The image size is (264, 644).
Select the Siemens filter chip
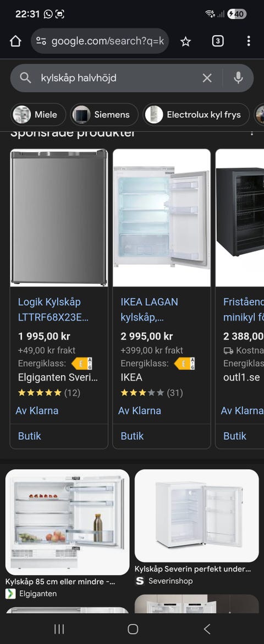(x=104, y=115)
